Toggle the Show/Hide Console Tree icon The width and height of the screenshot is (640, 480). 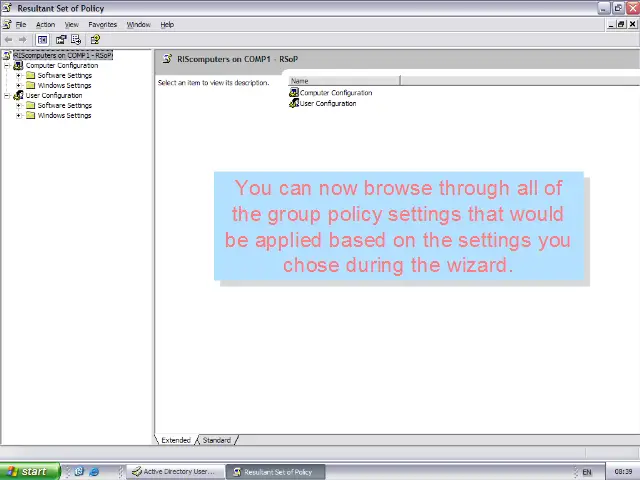pos(42,40)
